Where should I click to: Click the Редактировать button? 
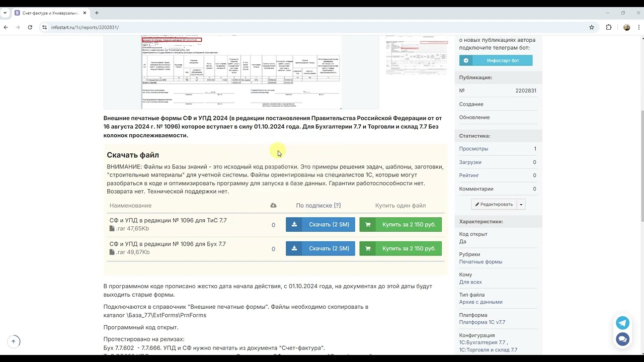coord(494,204)
